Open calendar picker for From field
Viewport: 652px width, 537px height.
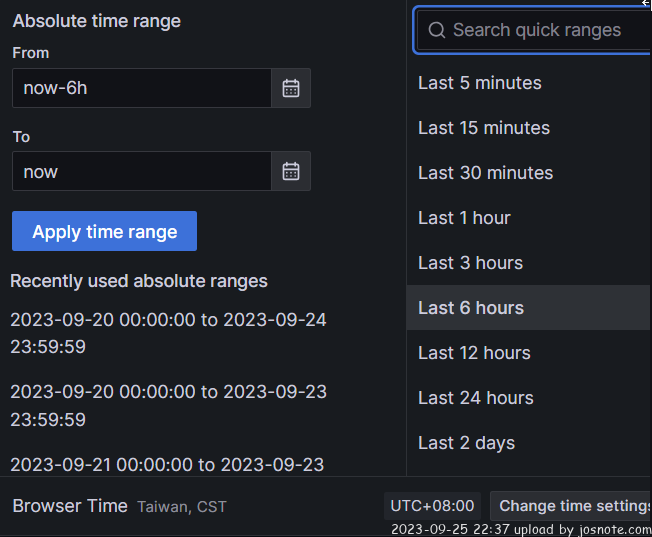click(291, 88)
